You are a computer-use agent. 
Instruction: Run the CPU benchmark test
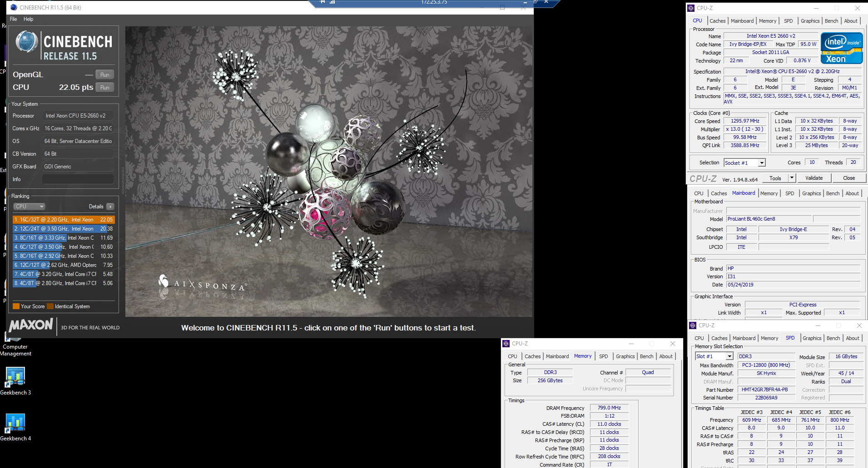(104, 88)
